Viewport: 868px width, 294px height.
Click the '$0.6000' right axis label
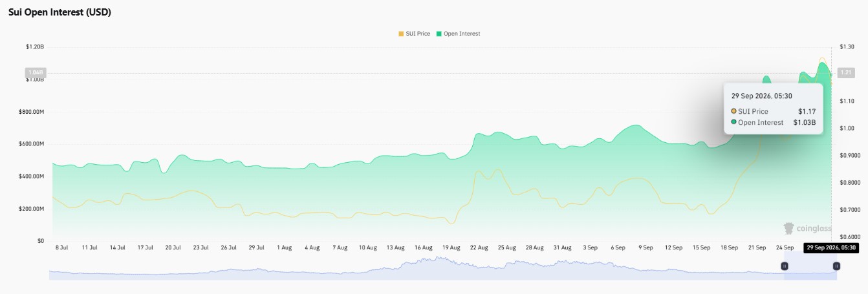tap(850, 237)
